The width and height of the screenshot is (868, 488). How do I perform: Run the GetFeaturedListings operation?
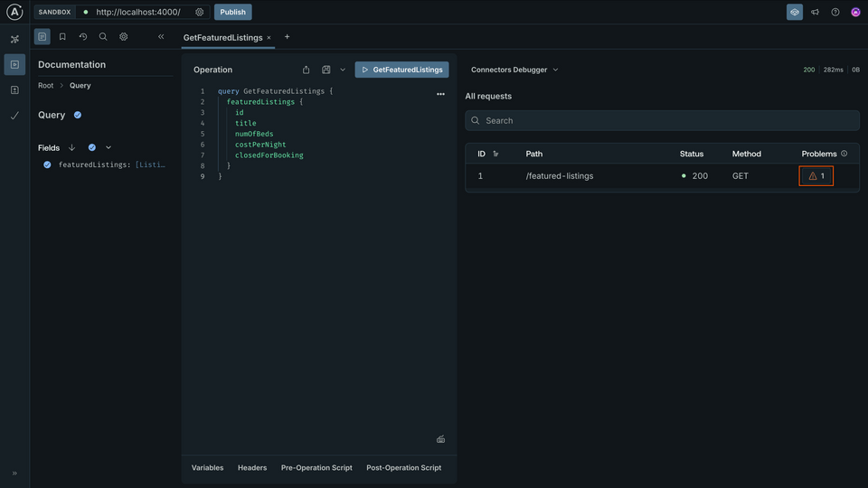click(x=401, y=70)
